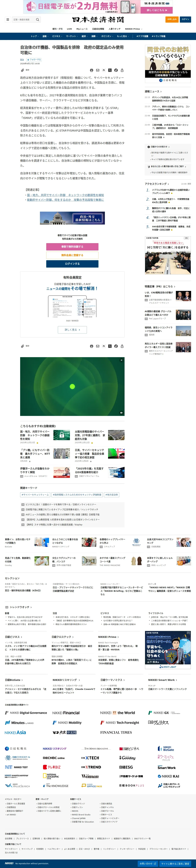Share on Facebook with the top icon
This screenshot has height=868, width=196.
tap(116, 70)
